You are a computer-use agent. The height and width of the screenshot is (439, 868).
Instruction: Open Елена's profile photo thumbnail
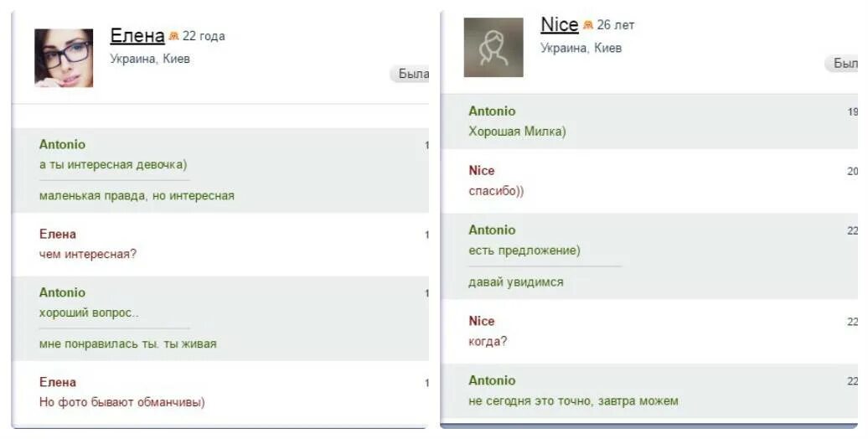click(64, 58)
